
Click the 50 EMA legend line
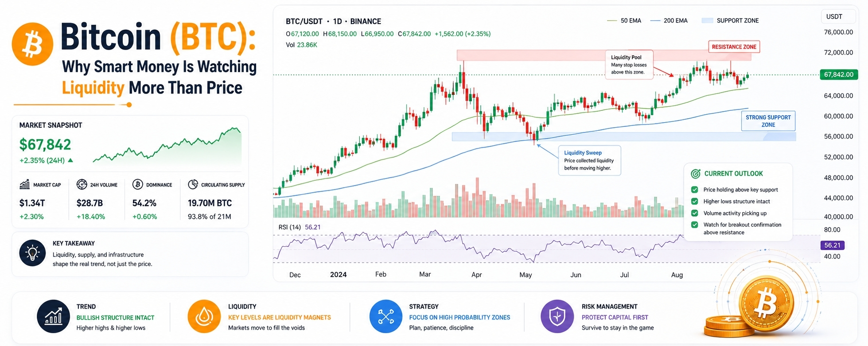point(612,20)
